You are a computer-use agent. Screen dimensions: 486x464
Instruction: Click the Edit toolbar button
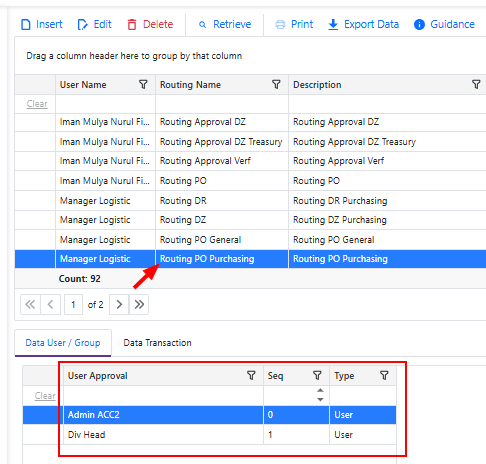click(94, 24)
